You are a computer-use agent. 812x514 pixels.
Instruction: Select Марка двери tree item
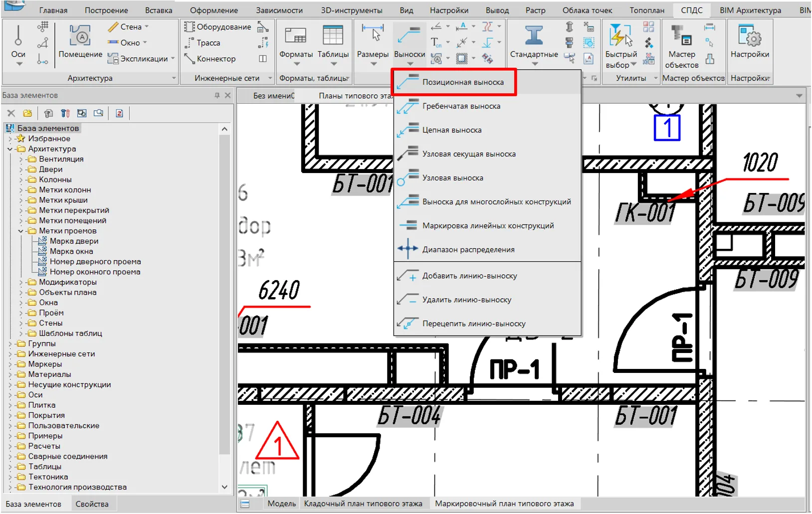coord(74,241)
